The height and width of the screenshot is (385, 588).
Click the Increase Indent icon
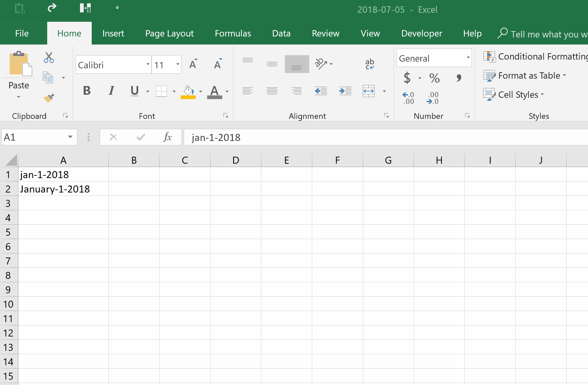pyautogui.click(x=345, y=91)
